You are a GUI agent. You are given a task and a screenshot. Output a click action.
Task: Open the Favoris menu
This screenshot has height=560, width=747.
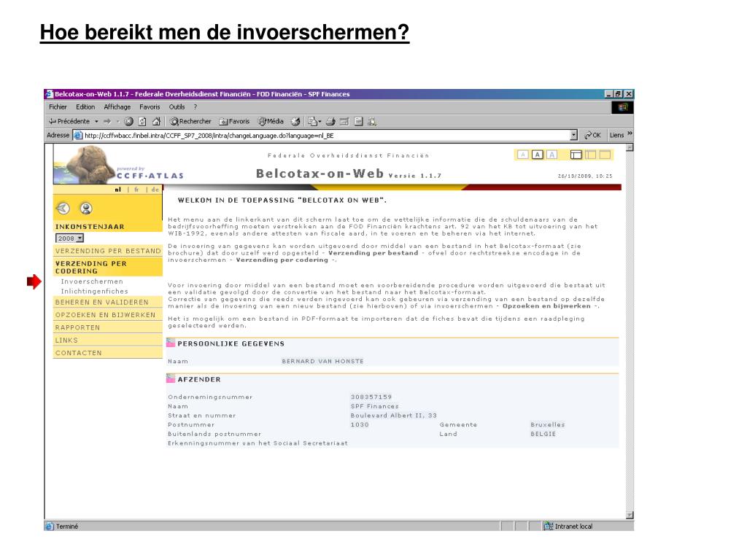(x=150, y=107)
